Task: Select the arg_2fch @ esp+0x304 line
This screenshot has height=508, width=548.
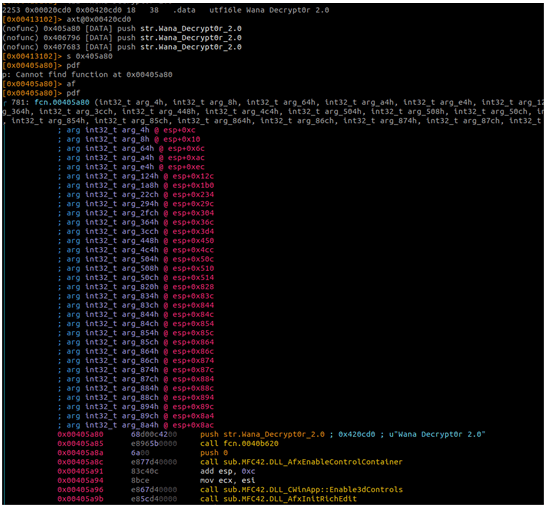Action: [136, 213]
